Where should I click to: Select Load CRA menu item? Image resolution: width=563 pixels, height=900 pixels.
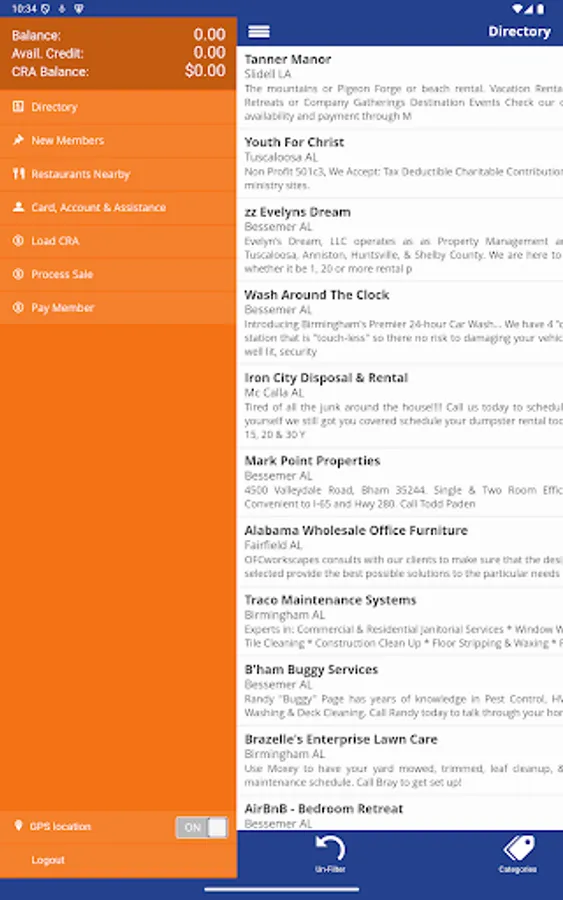tap(118, 240)
